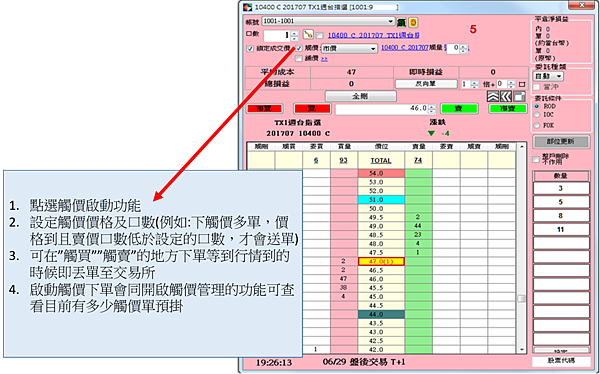The width and height of the screenshot is (600, 374).
Task: Click the >> expand link
Action: pos(324,59)
